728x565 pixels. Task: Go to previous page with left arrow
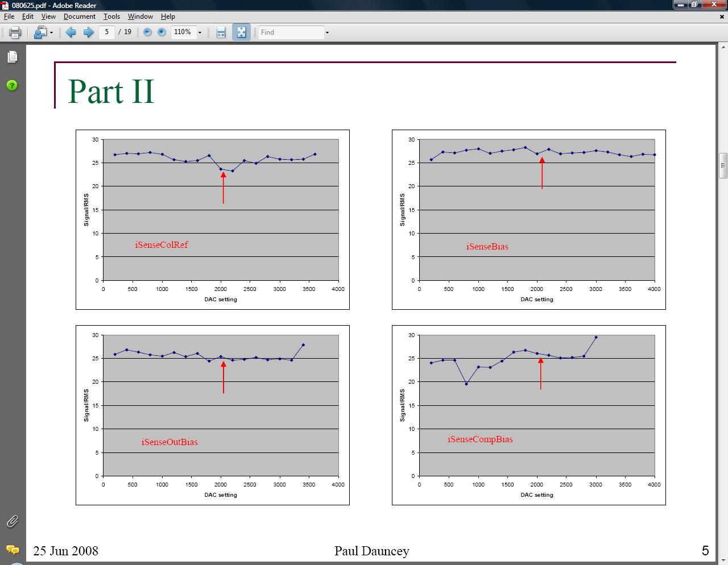point(71,32)
